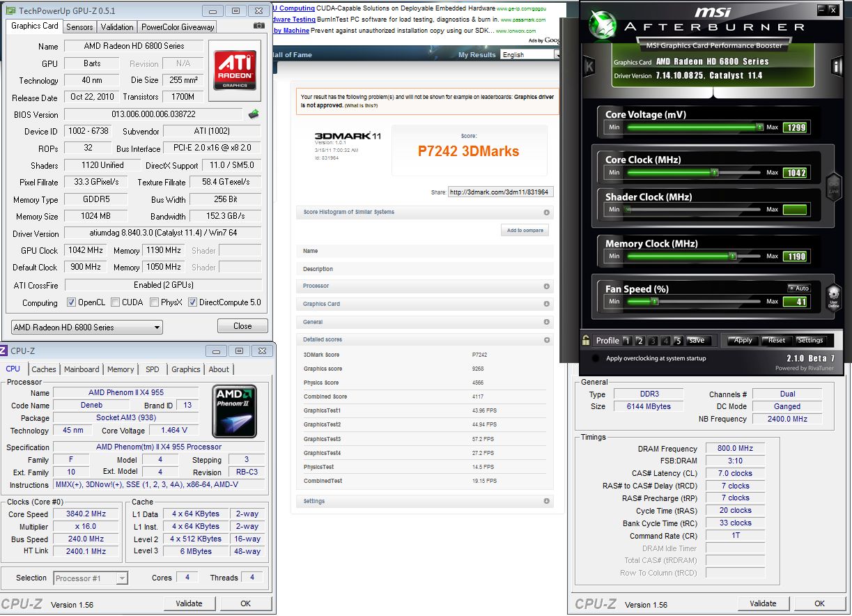Open the 3DMark language dropdown showing English
The image size is (852, 616).
(x=529, y=54)
